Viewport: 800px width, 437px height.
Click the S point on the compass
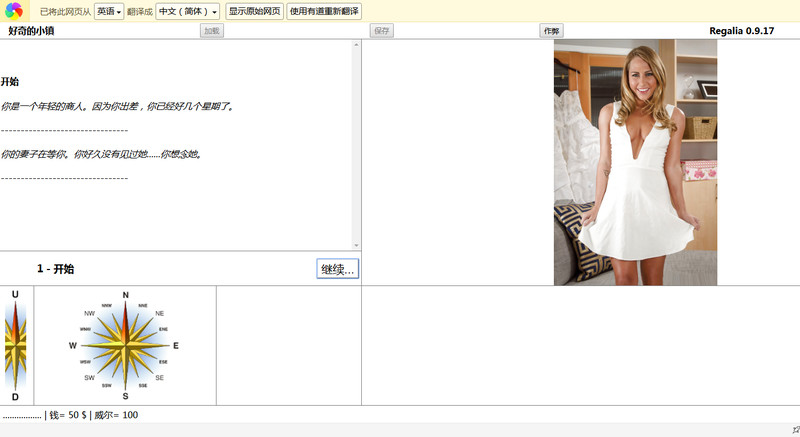(x=125, y=396)
